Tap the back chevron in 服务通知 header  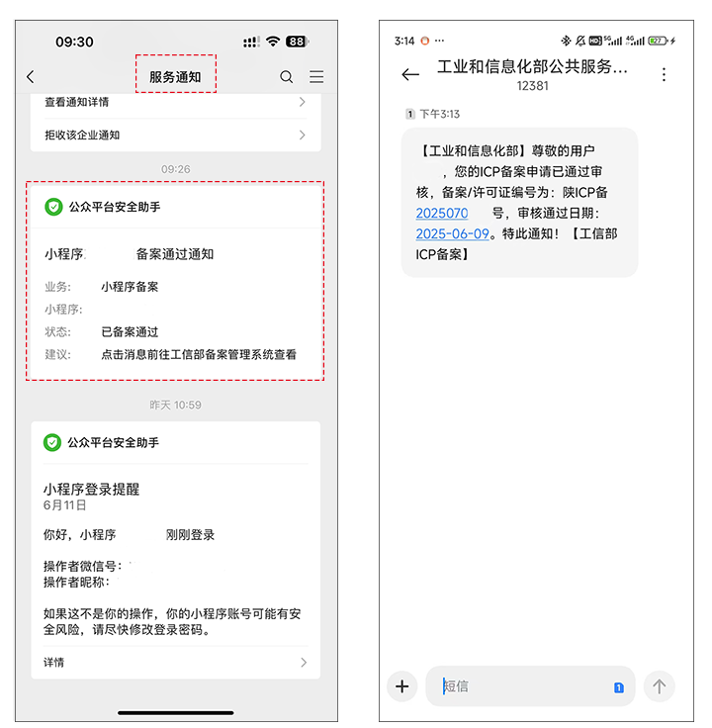click(31, 76)
